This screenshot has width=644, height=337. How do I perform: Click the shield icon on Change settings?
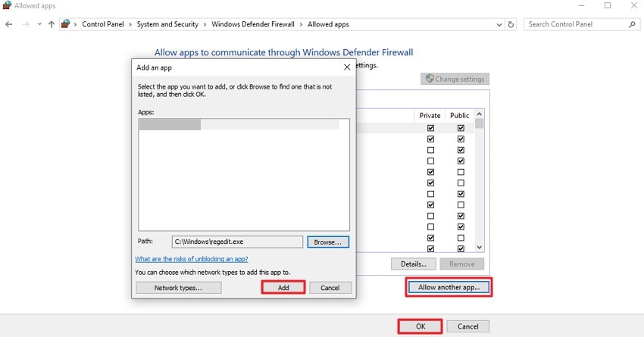tap(430, 79)
